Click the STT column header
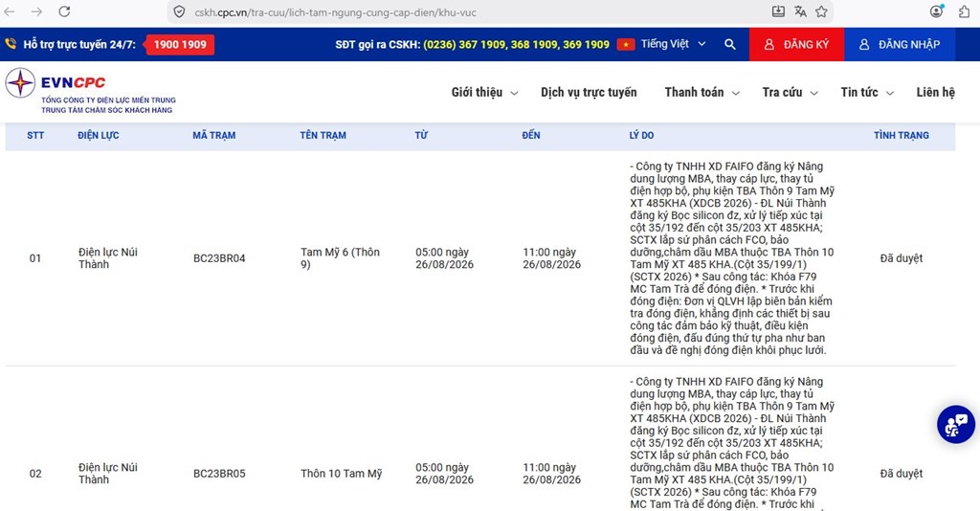This screenshot has height=511, width=980. (35, 135)
